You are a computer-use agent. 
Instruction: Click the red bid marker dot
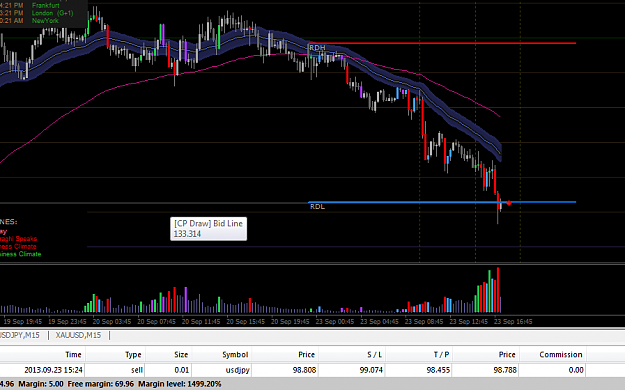[509, 203]
